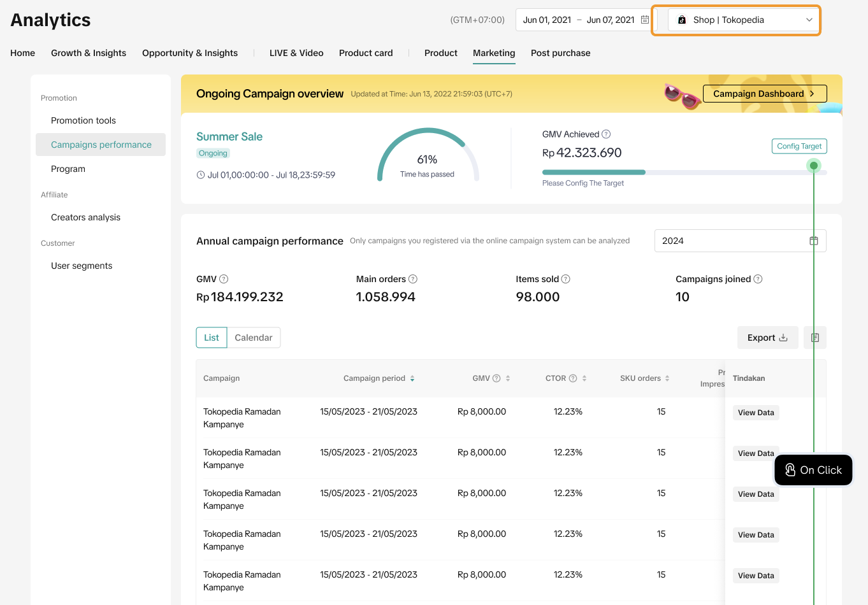
Task: Click the info icon beside Campaigns joined
Action: pos(758,279)
